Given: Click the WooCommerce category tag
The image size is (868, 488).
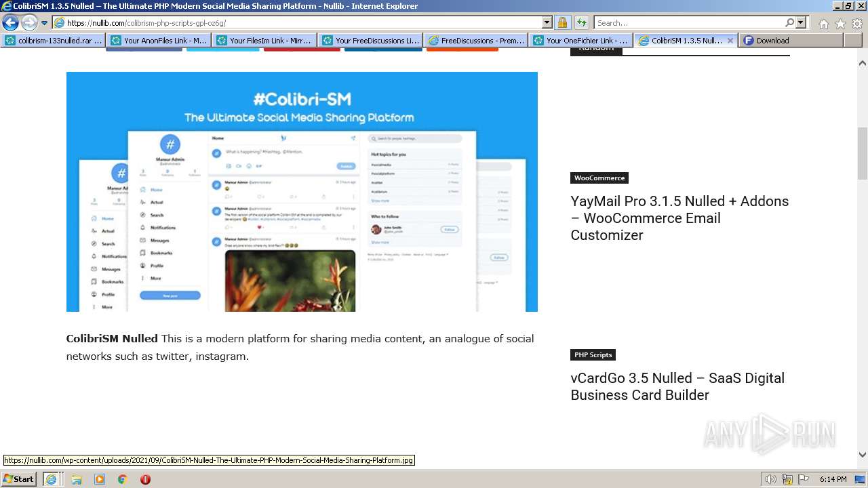Looking at the screenshot, I should tap(599, 178).
